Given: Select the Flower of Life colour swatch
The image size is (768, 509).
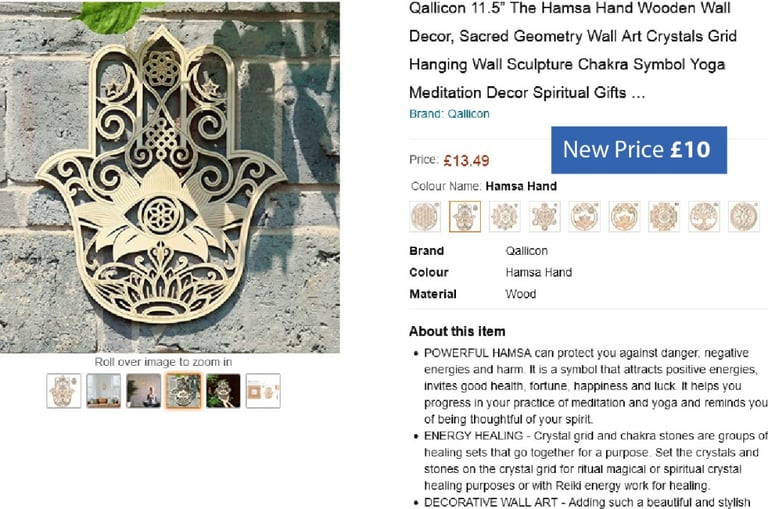Looking at the screenshot, I should coord(425,216).
